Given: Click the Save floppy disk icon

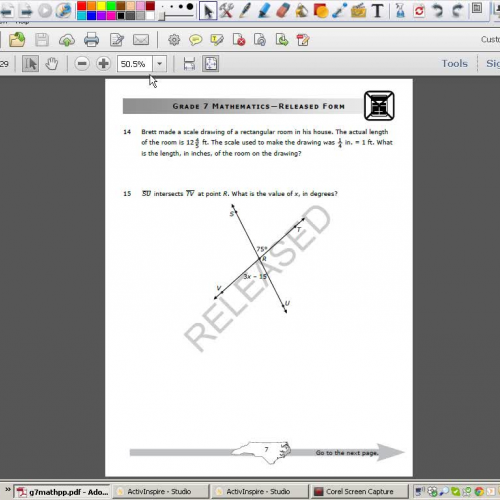Looking at the screenshot, I should click(x=42, y=40).
